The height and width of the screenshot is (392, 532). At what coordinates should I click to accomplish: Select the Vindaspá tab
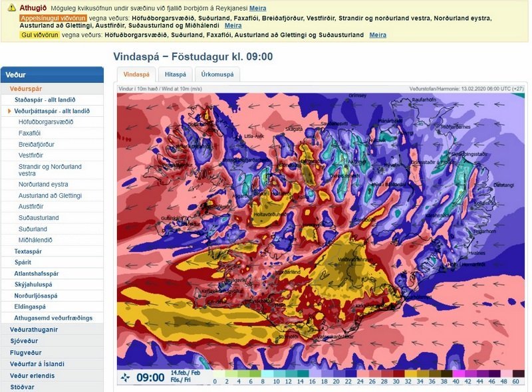136,74
